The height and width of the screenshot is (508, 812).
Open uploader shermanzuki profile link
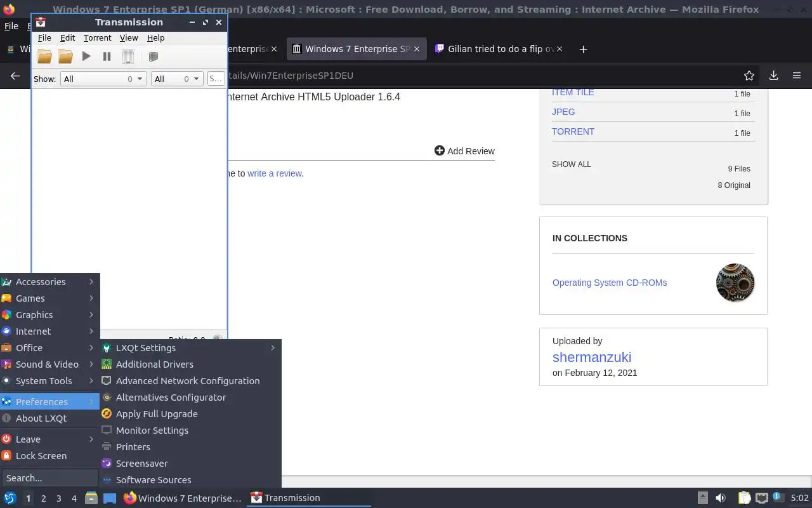click(592, 357)
